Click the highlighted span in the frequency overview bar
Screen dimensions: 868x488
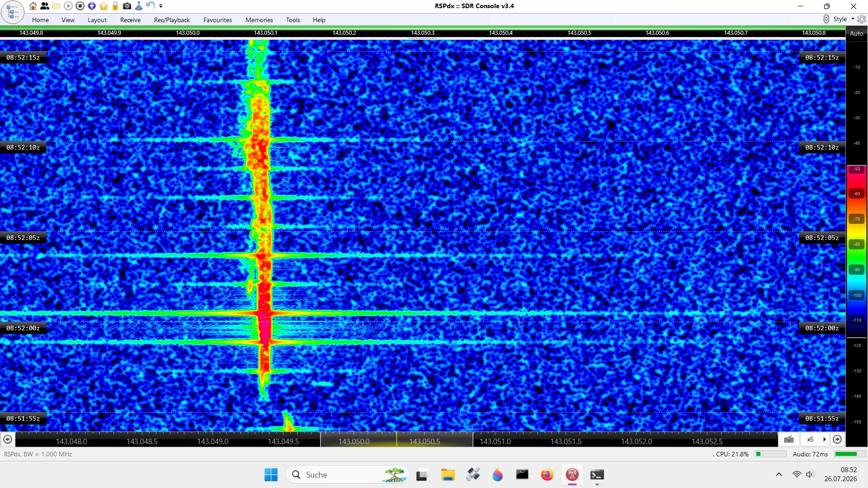click(x=396, y=440)
